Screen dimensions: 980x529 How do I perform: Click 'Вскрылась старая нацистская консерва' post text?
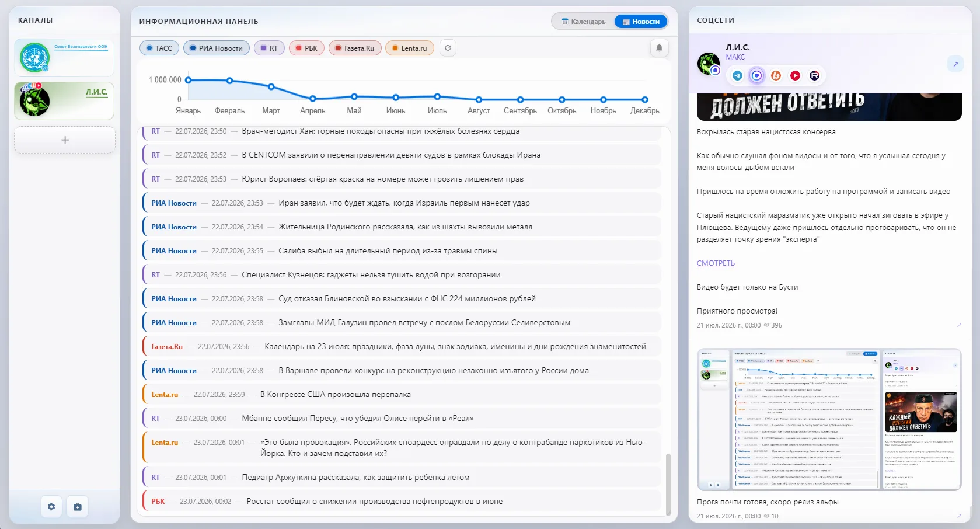[766, 132]
